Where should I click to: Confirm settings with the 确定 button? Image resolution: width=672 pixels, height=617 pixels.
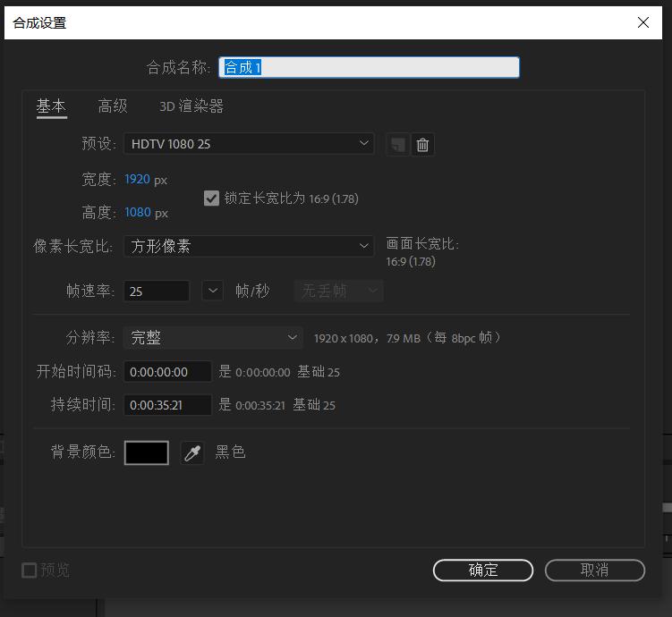point(483,571)
